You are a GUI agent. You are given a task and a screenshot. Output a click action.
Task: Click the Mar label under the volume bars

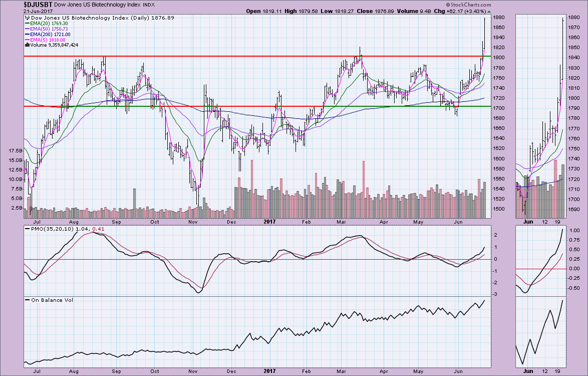coord(341,222)
